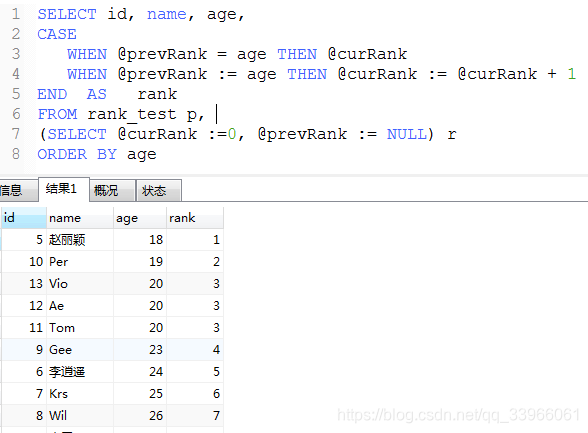Select the 结果1 tab
This screenshot has height=433, width=588.
tap(64, 189)
